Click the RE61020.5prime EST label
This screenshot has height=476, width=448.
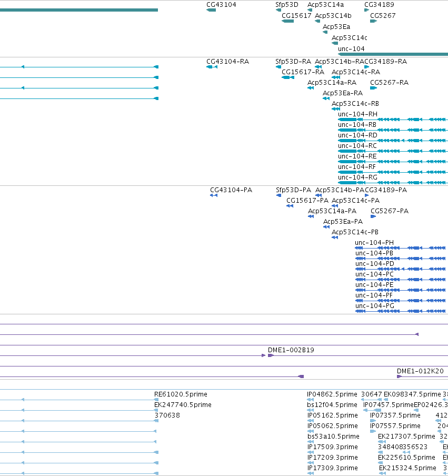[x=181, y=394]
